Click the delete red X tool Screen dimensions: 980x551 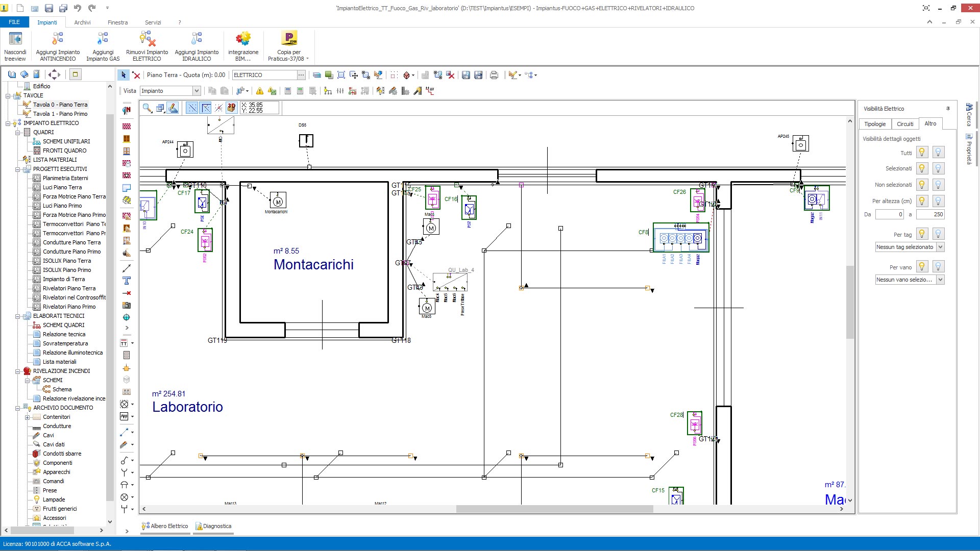136,75
